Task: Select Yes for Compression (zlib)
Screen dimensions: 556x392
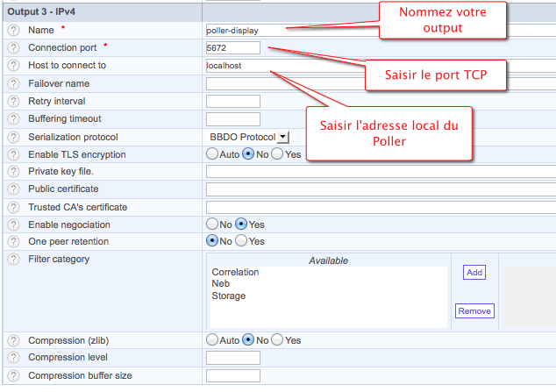Action: 277,340
